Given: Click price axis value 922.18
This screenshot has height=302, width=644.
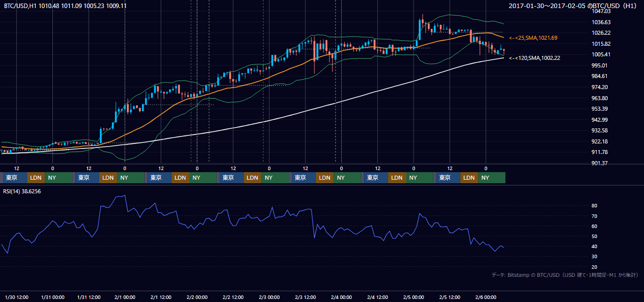Looking at the screenshot, I should [600, 141].
